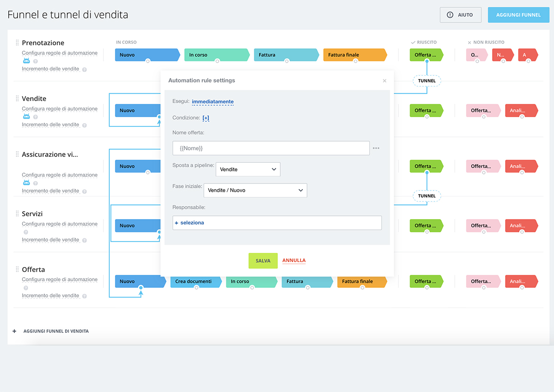
Task: Click help icon below Servizi 'Configura regole di automazione'
Action: (26, 232)
